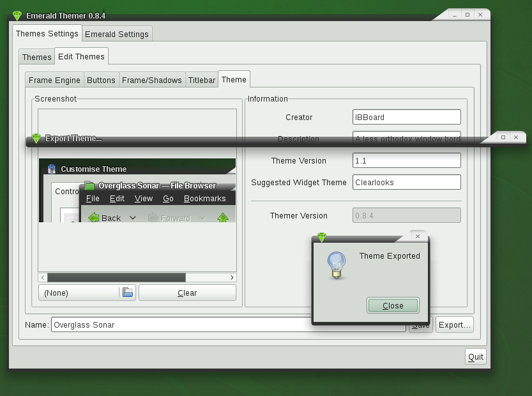
Task: Click the Suggested Widget Theme field Clearlooks
Action: pos(406,182)
